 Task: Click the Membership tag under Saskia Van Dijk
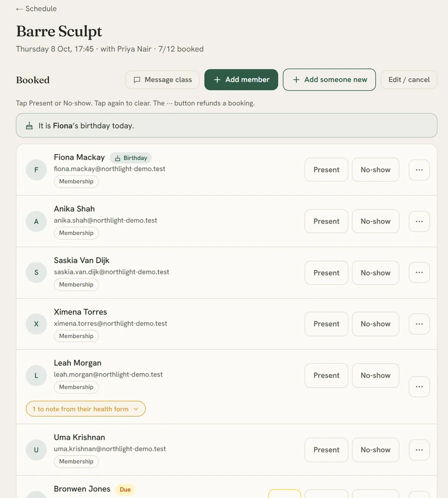(76, 284)
